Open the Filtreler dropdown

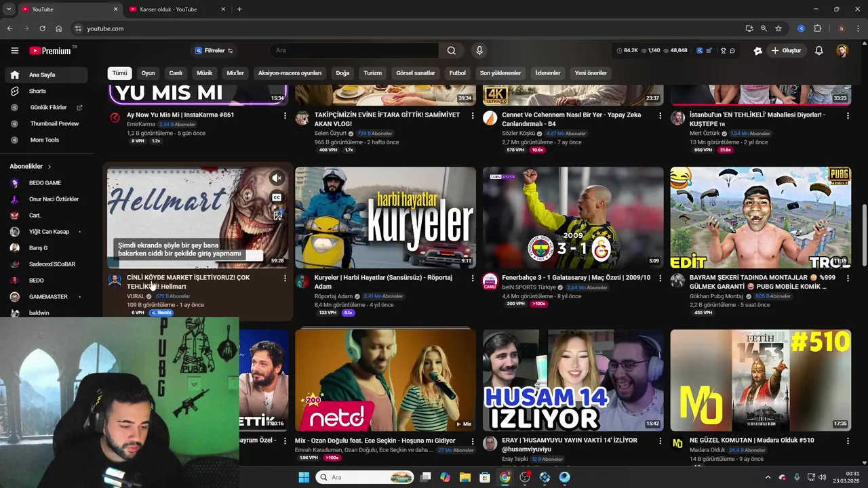214,50
